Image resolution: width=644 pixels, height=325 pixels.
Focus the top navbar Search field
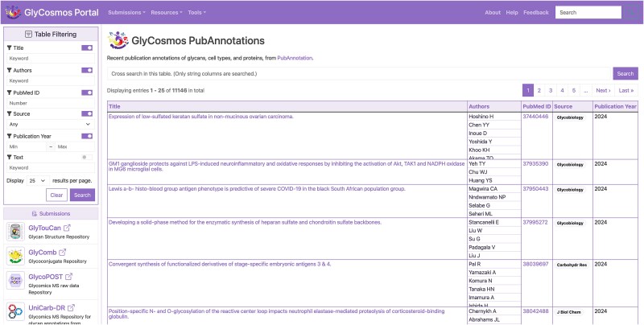point(588,12)
